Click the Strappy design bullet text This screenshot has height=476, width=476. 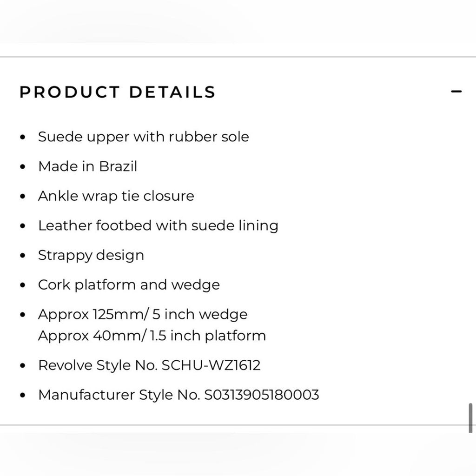(91, 255)
